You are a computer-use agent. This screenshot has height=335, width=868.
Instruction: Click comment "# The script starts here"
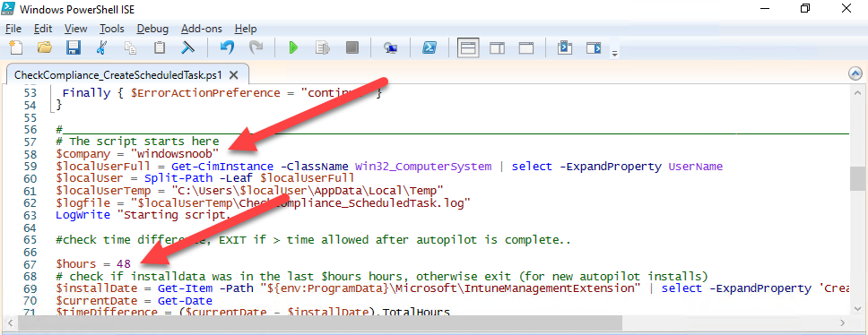(x=137, y=141)
